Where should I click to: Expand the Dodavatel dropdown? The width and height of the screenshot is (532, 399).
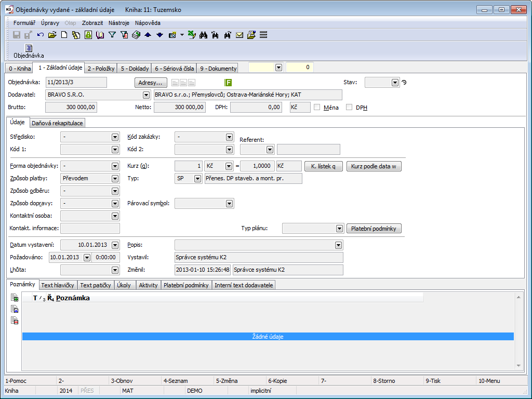point(145,95)
